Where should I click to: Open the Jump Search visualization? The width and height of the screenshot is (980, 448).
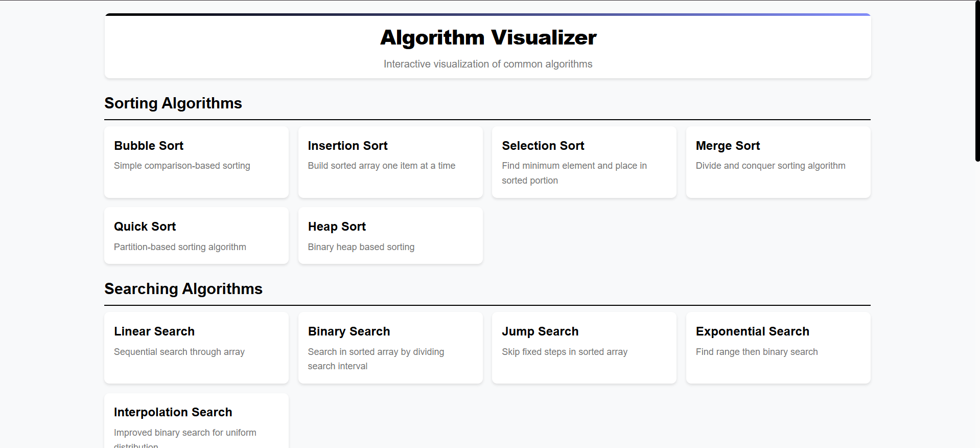click(584, 348)
